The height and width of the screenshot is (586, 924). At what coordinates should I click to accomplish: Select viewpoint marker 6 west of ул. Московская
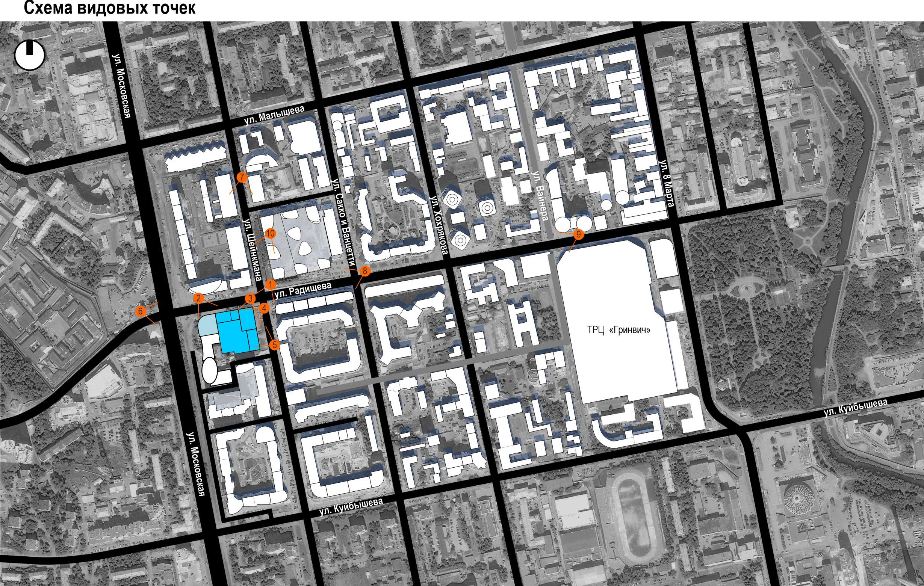tap(141, 311)
